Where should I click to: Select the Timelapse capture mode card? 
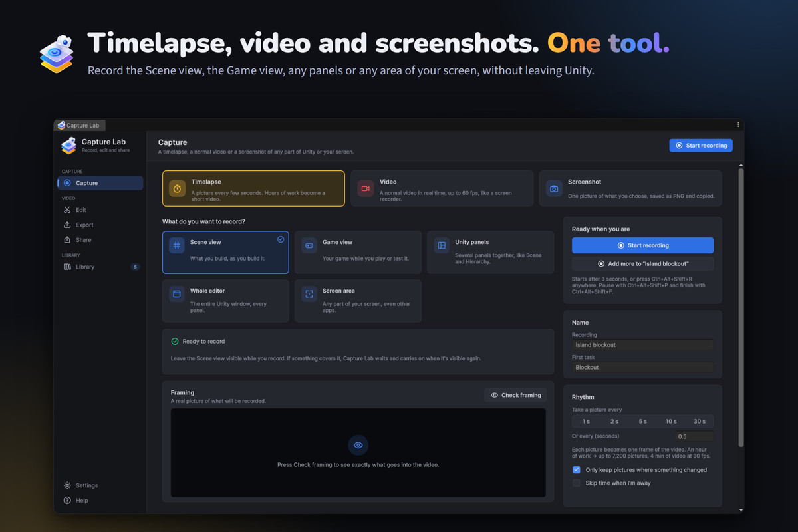(x=253, y=188)
